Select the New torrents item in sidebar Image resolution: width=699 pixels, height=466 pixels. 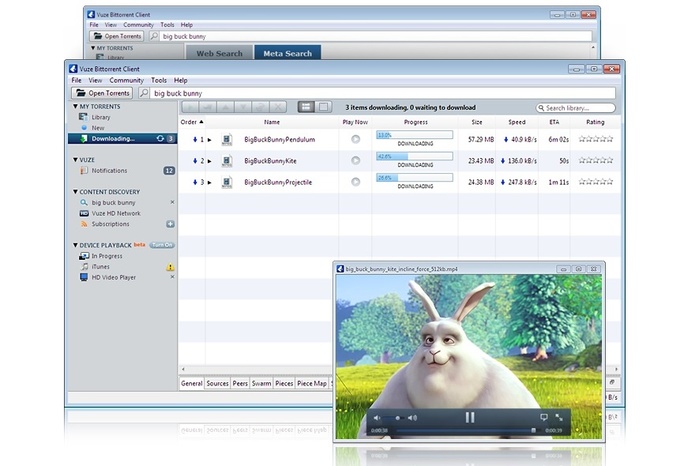98,128
